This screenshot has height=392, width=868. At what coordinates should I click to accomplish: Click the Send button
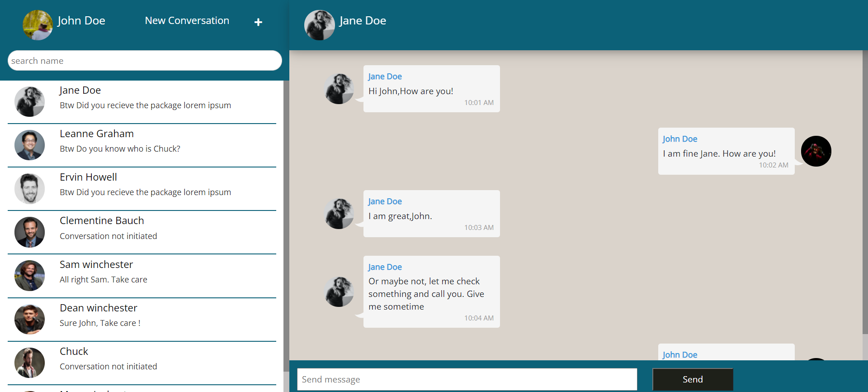click(693, 379)
